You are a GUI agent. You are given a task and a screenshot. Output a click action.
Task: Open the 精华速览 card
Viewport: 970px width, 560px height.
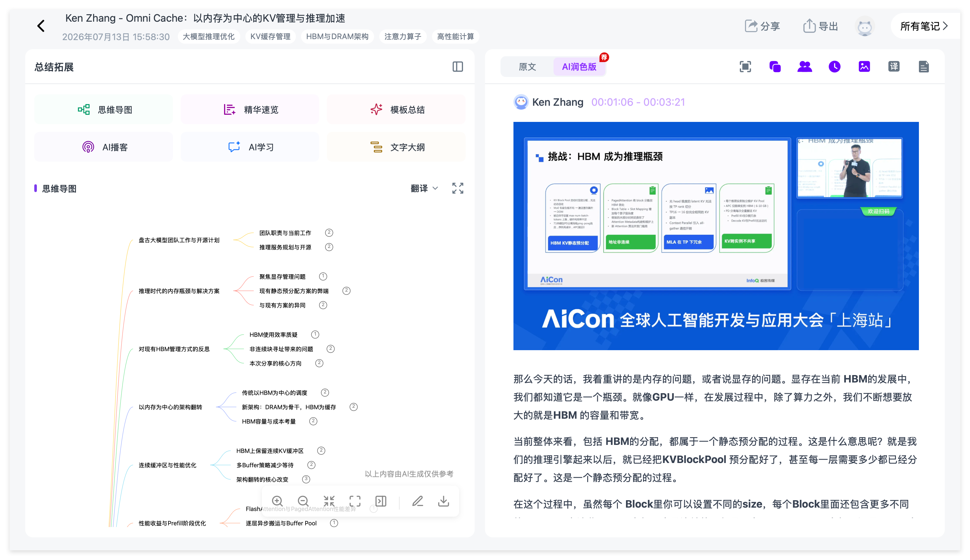250,110
